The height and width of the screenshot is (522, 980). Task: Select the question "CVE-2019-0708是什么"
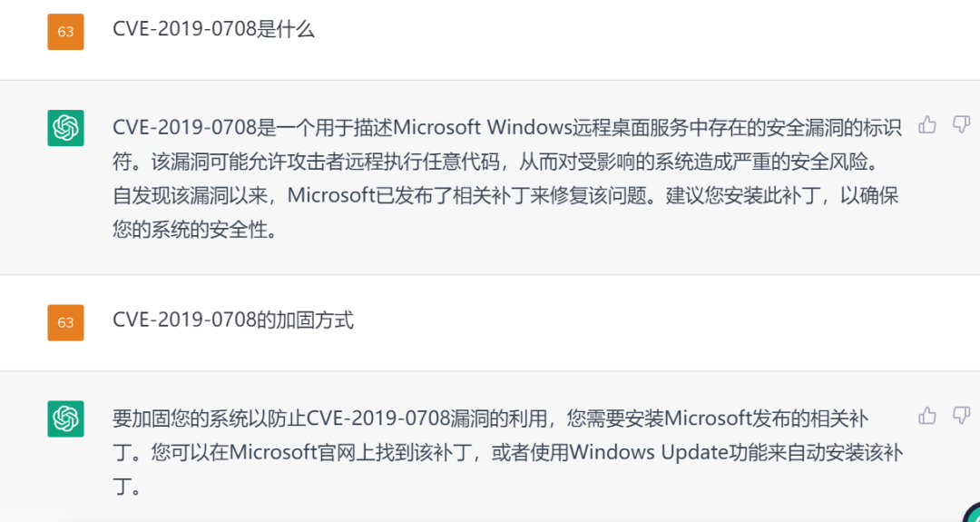[x=213, y=30]
